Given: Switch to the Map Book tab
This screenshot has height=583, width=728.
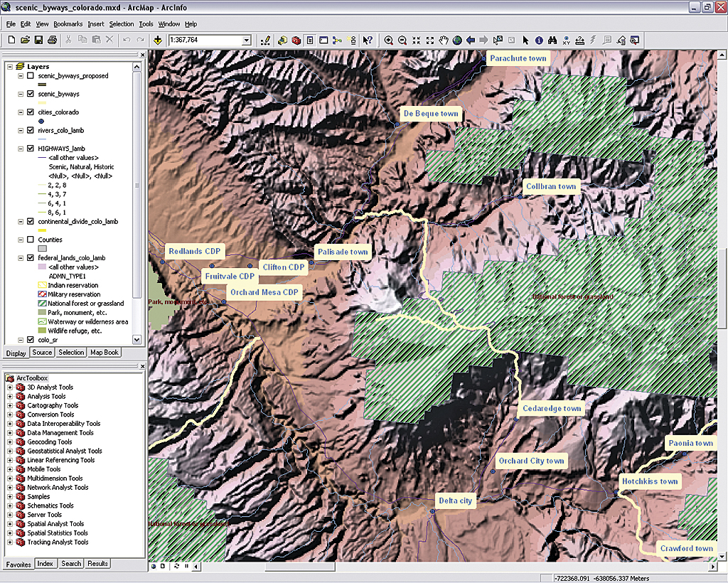Looking at the screenshot, I should [x=105, y=353].
